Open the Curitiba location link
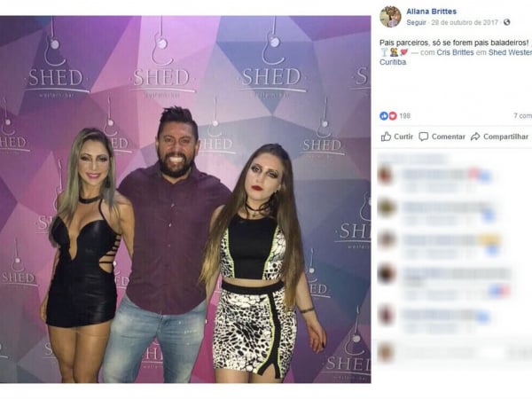Image resolution: width=532 pixels, height=399 pixels. tap(393, 62)
